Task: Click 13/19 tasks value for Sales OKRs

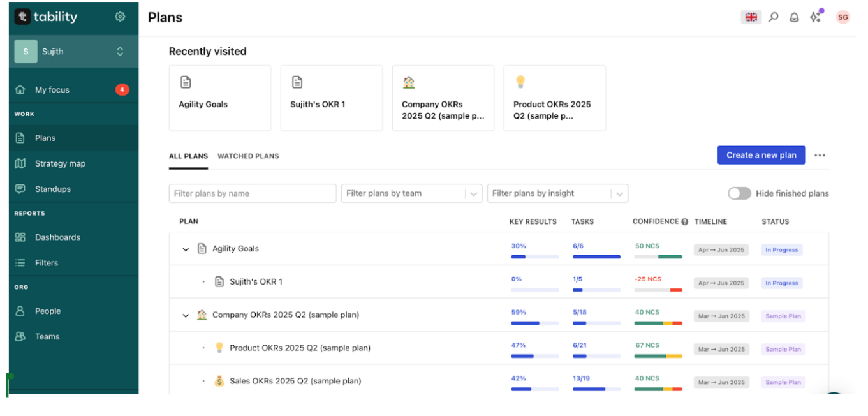Action: [581, 378]
